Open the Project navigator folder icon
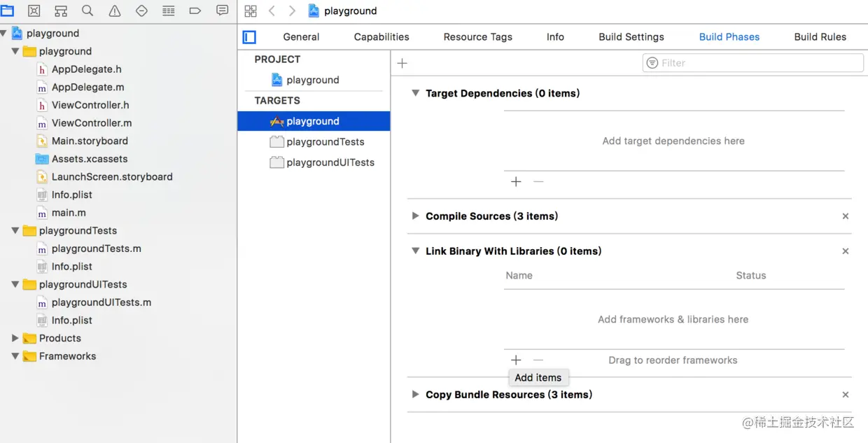Screen dimensions: 868x443 click(7, 10)
